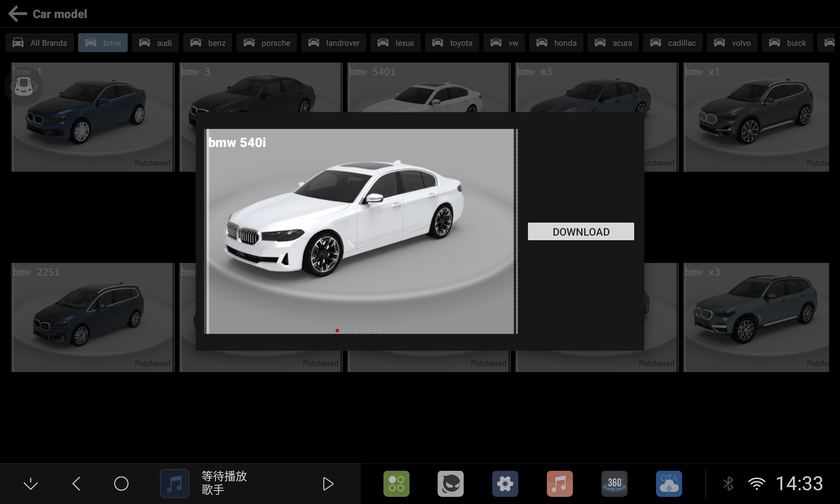Choose the lexus brand tab
Viewport: 840px width, 504px height.
pyautogui.click(x=396, y=43)
